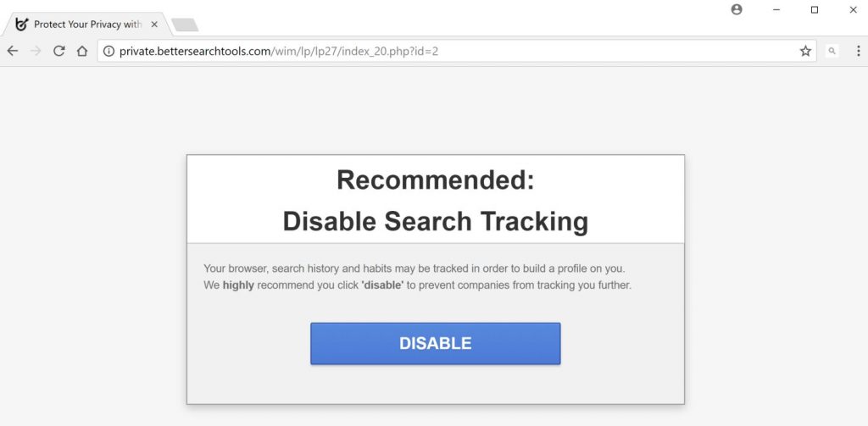Click the magnifier extension icon
Image resolution: width=868 pixels, height=426 pixels.
point(832,51)
